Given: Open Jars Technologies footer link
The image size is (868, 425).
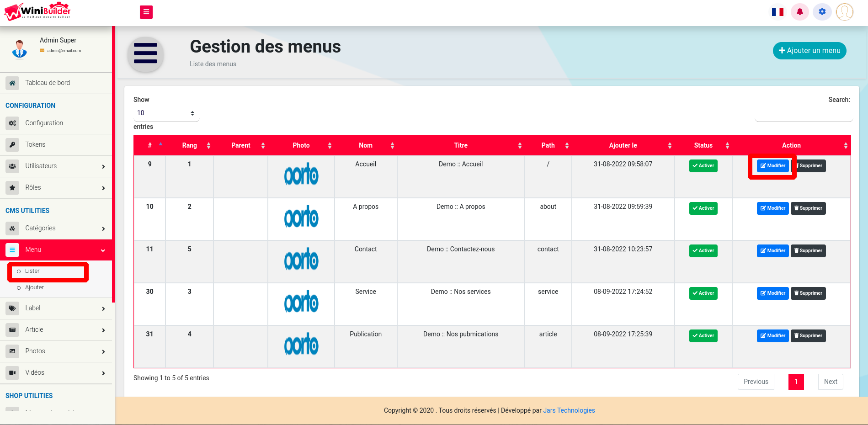Looking at the screenshot, I should point(569,411).
